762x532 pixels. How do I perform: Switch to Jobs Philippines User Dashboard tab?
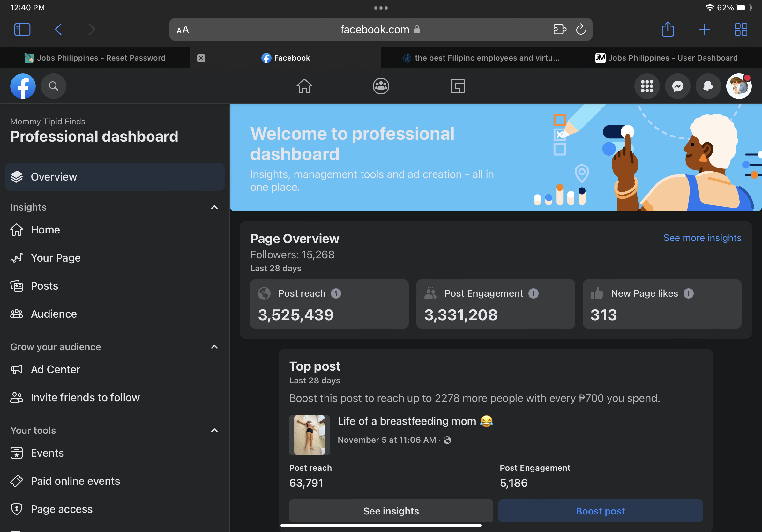pyautogui.click(x=666, y=58)
